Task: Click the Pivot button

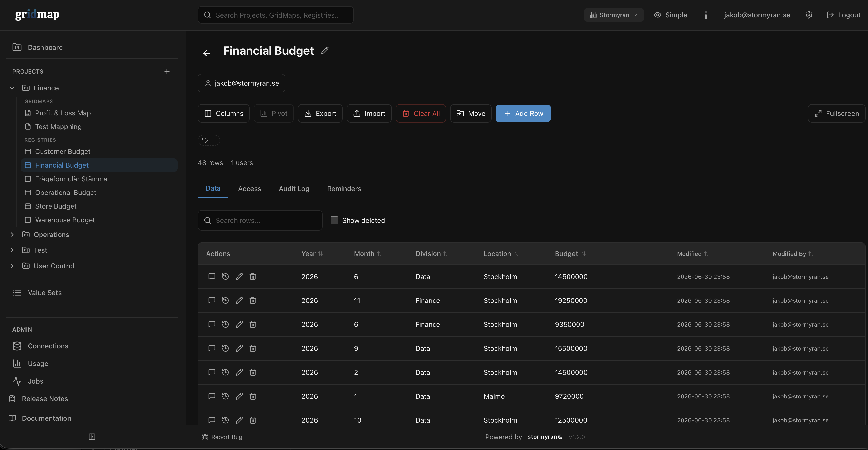Action: [x=274, y=113]
